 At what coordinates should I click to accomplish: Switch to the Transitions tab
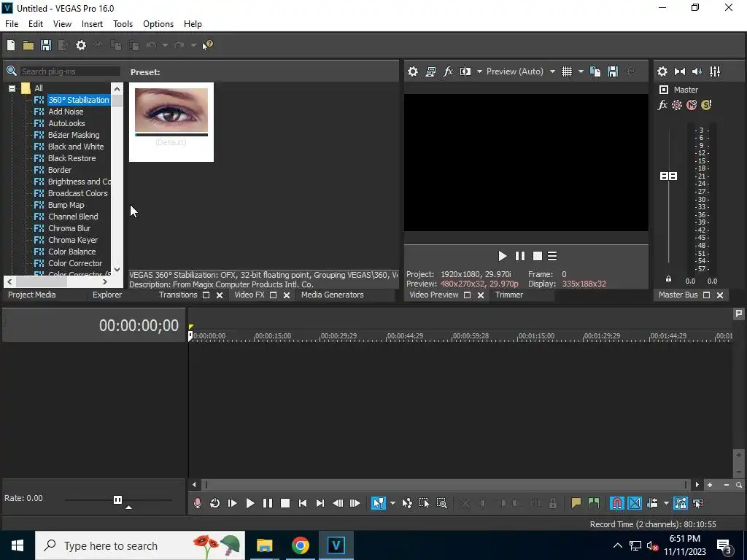pyautogui.click(x=178, y=295)
